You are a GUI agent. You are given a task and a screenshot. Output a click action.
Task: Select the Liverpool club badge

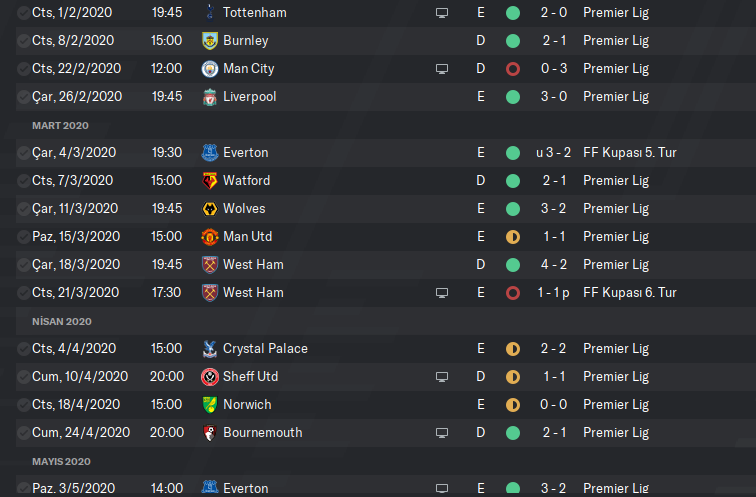pyautogui.click(x=209, y=97)
